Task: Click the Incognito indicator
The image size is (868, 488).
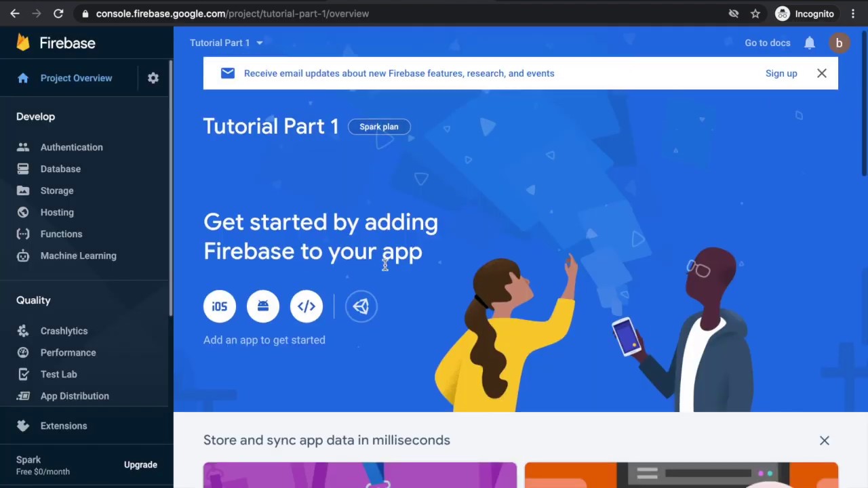Action: click(x=805, y=14)
